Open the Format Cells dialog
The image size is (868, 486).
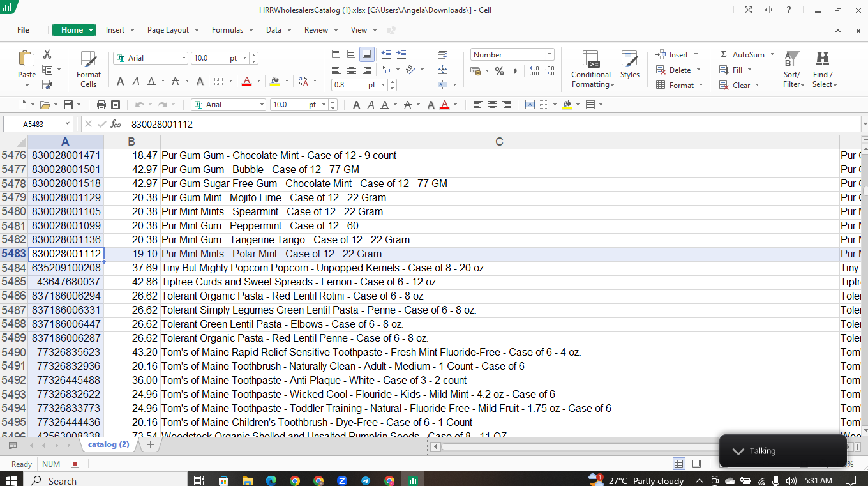89,69
